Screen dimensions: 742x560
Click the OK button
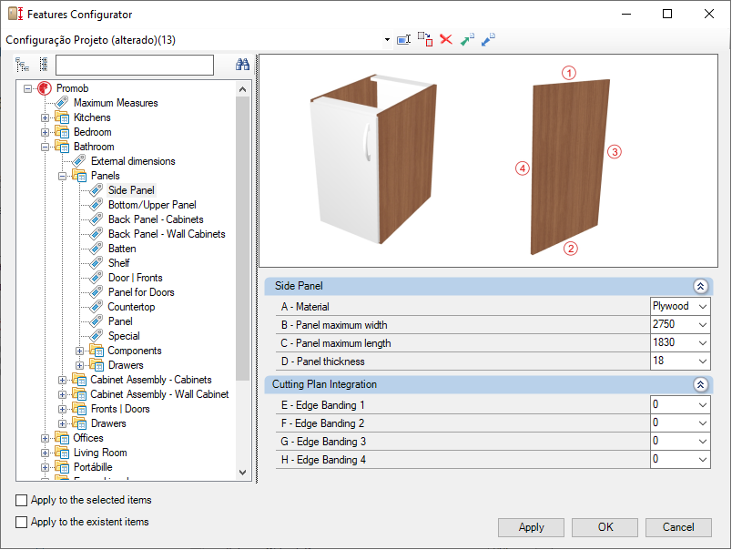605,527
